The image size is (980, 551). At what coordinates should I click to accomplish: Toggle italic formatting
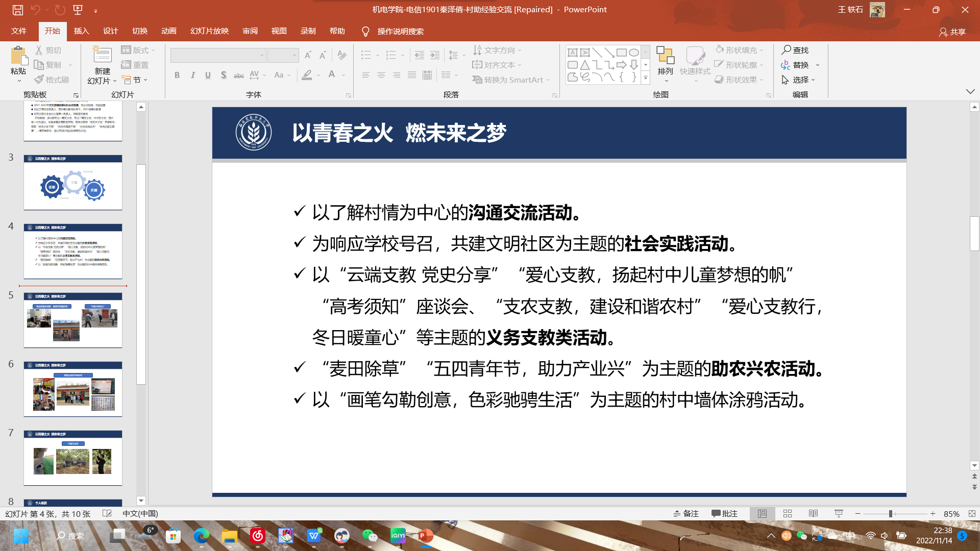click(x=192, y=75)
